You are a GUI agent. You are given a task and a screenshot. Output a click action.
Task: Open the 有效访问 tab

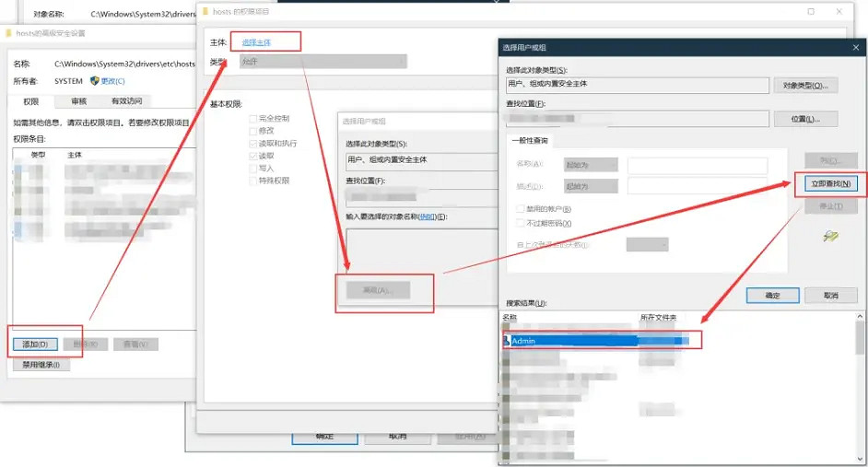click(x=126, y=101)
